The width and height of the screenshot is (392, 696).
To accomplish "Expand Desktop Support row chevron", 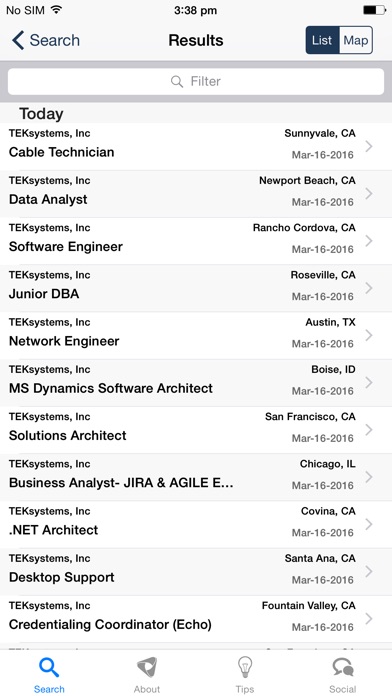I will (x=369, y=572).
